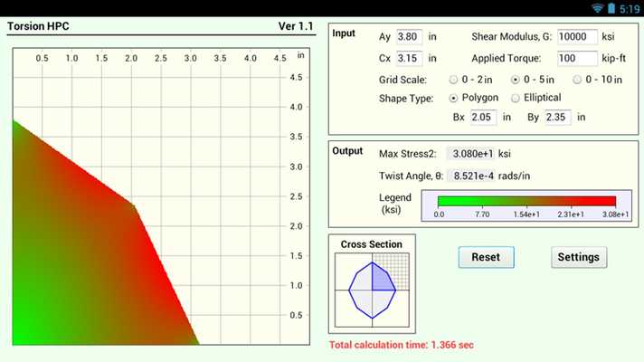Focus the Ay input field
The height and width of the screenshot is (362, 644).
pyautogui.click(x=409, y=37)
